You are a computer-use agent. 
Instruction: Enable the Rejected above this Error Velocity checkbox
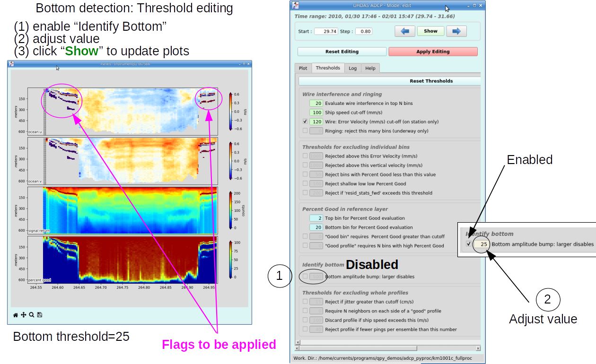tap(305, 156)
